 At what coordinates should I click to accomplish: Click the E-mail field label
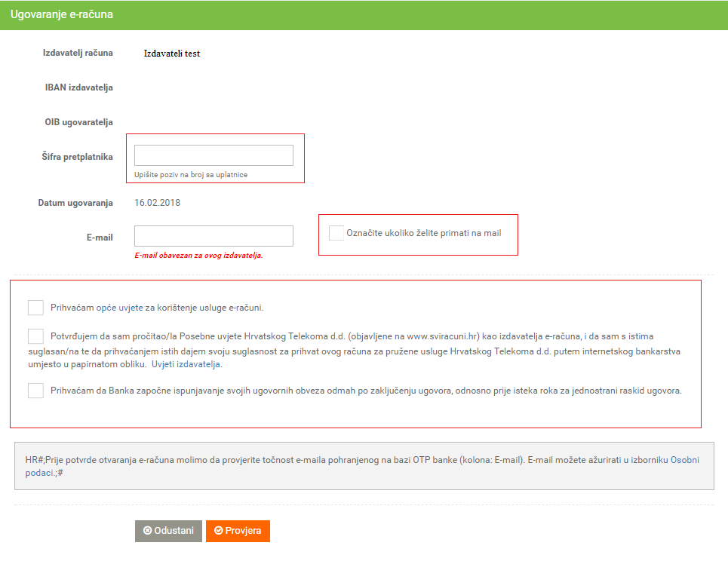100,238
